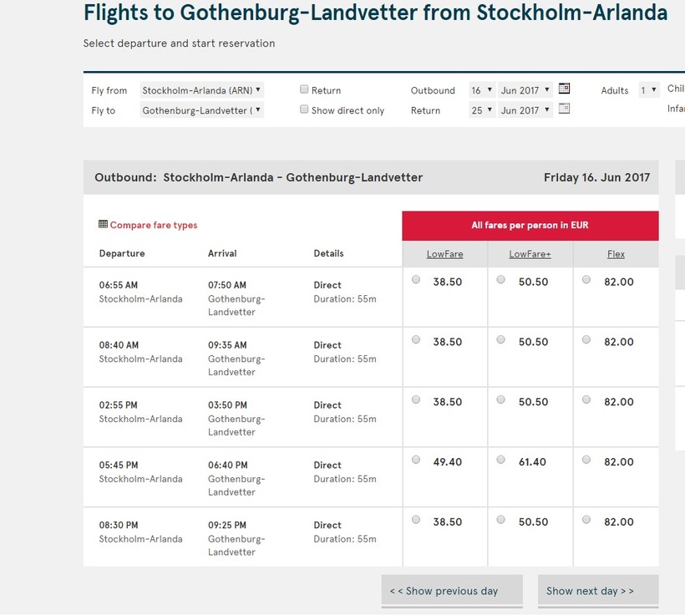
Task: Select LowFare+ 50.50 for the 02:55 PM flight
Action: tap(501, 400)
